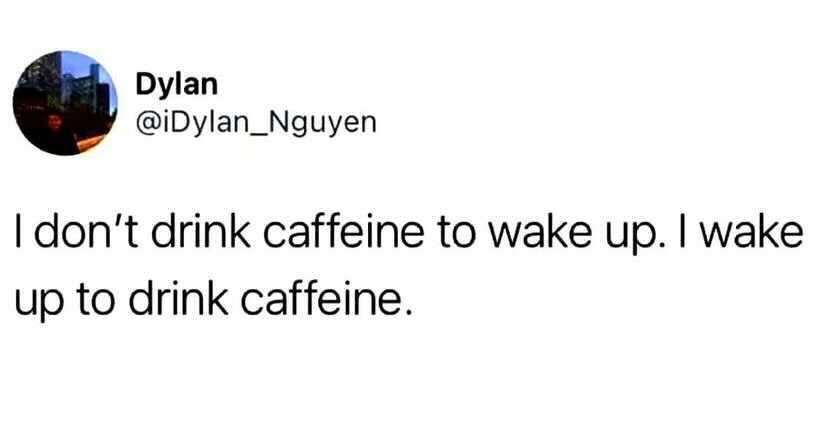
Task: Click the tweet line "up to drink caffeine."
Action: point(213,301)
